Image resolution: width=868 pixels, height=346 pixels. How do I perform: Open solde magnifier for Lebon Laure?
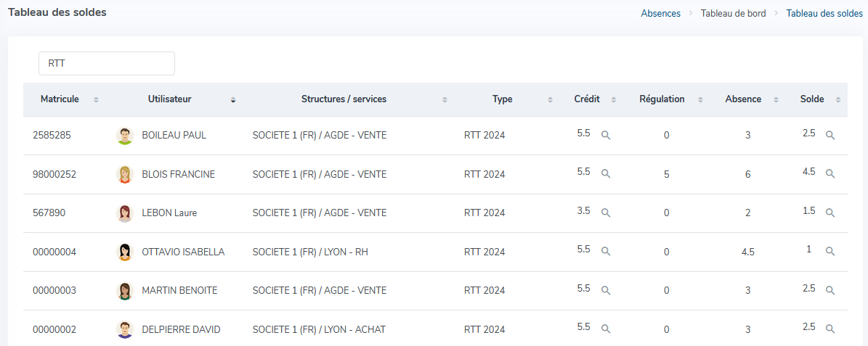point(830,213)
